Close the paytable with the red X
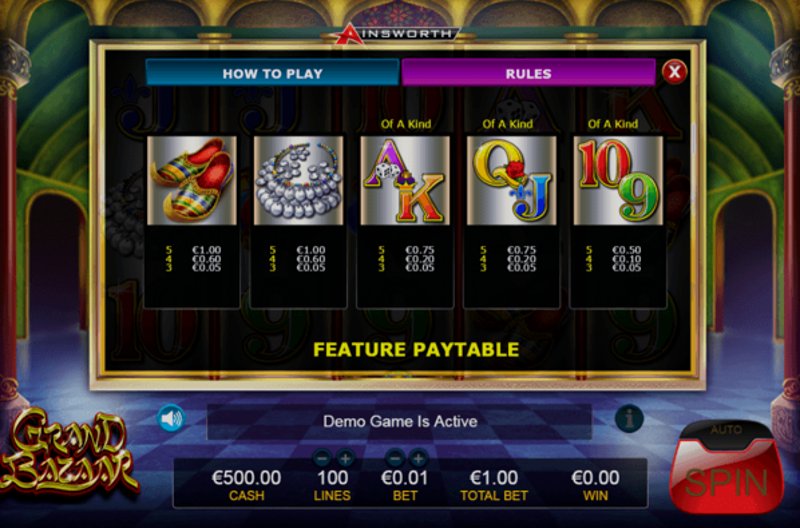The height and width of the screenshot is (528, 800). coord(674,72)
